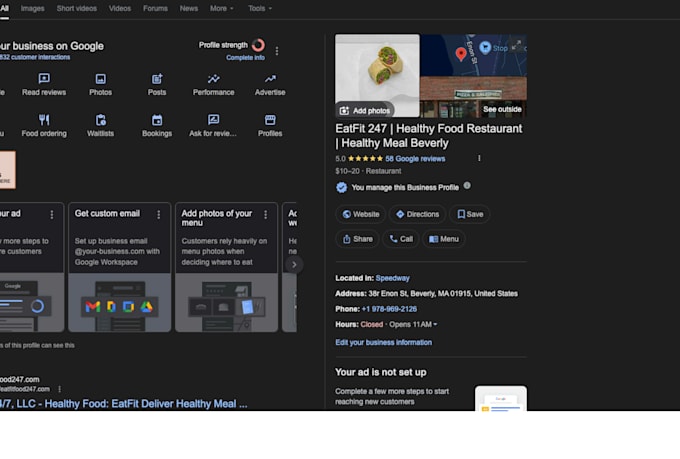Screen dimensions: 680x459
Task: Click Edit your business information
Action: tap(383, 342)
